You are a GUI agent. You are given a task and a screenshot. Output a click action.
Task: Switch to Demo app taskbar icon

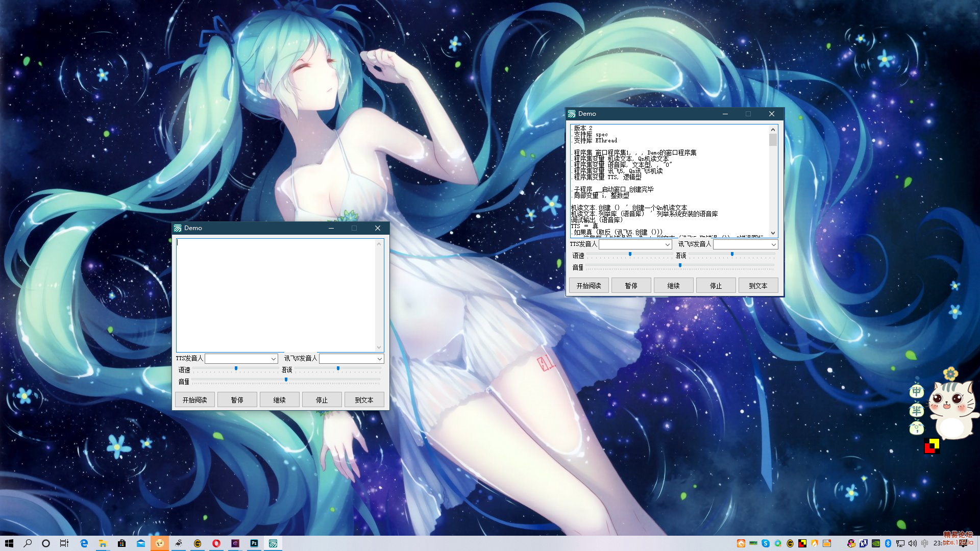point(273,543)
